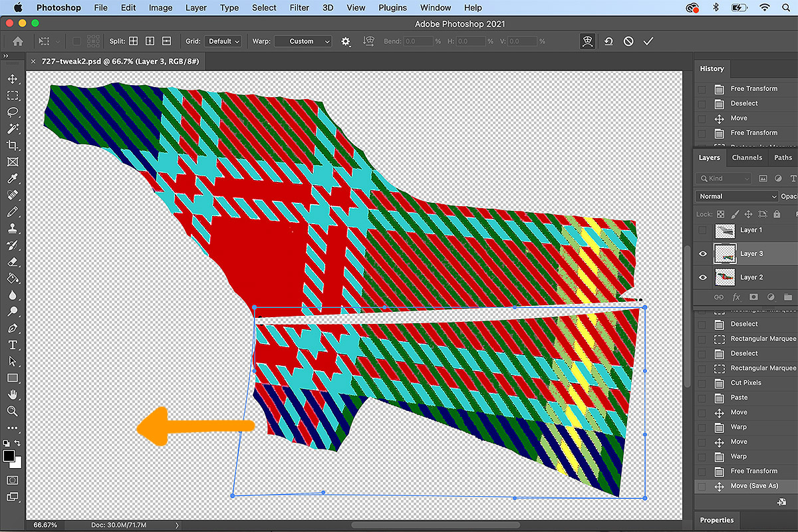Select the Eraser tool
This screenshot has height=532, width=798.
point(13,262)
